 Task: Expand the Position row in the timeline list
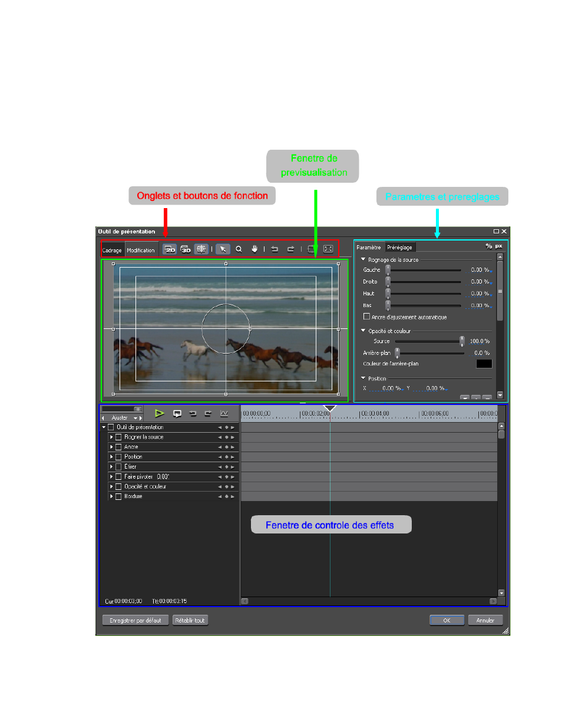[111, 457]
